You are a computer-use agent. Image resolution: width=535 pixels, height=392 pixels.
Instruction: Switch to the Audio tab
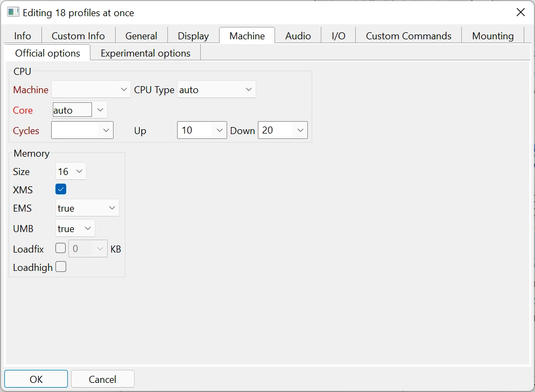pos(298,36)
